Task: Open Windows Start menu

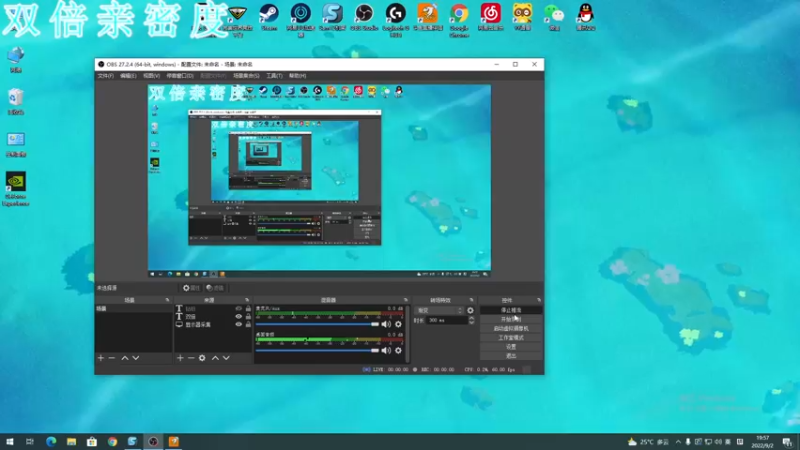Action: pos(10,441)
